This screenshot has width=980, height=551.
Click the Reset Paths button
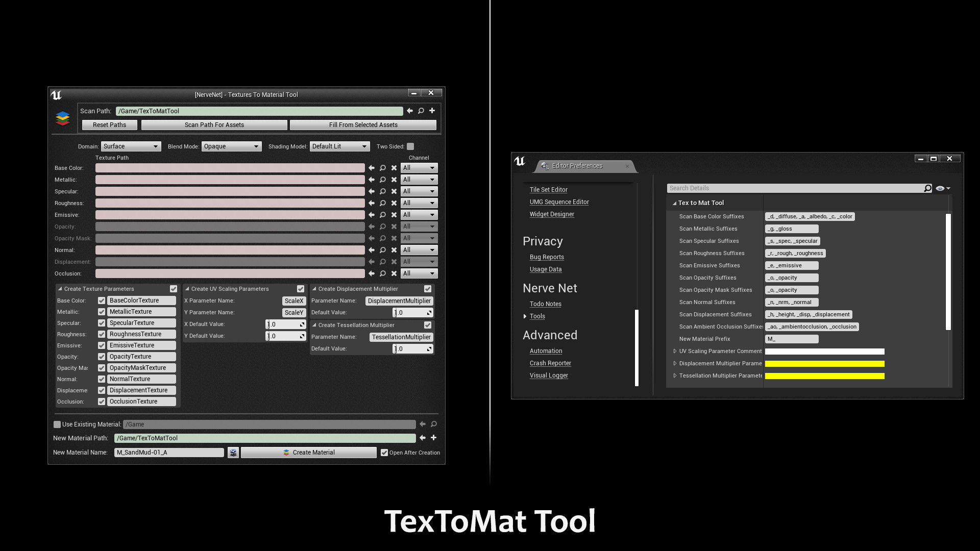click(109, 125)
